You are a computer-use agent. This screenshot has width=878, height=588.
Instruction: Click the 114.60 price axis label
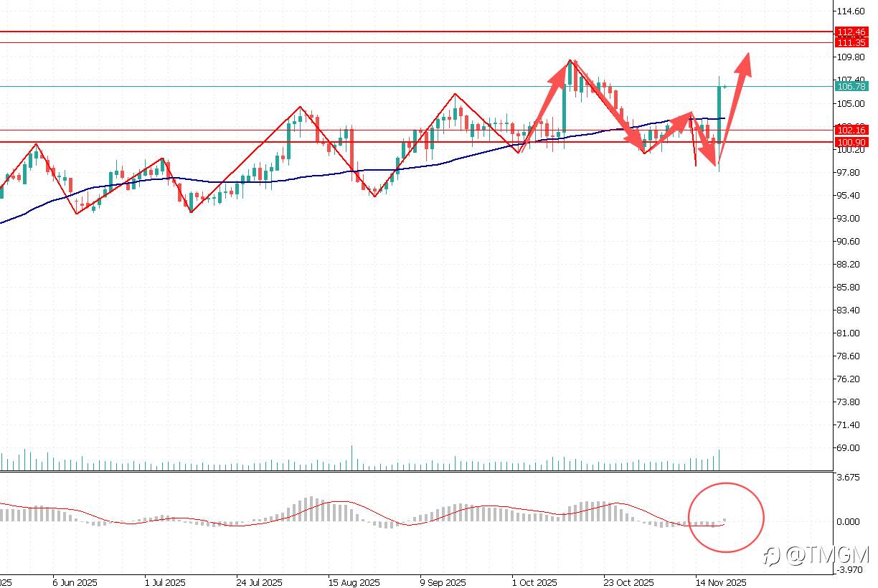[x=851, y=11]
